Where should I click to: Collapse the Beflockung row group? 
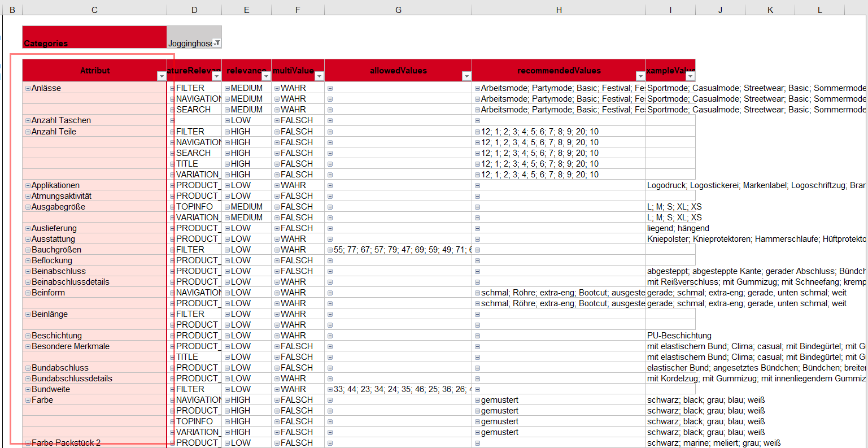click(28, 261)
